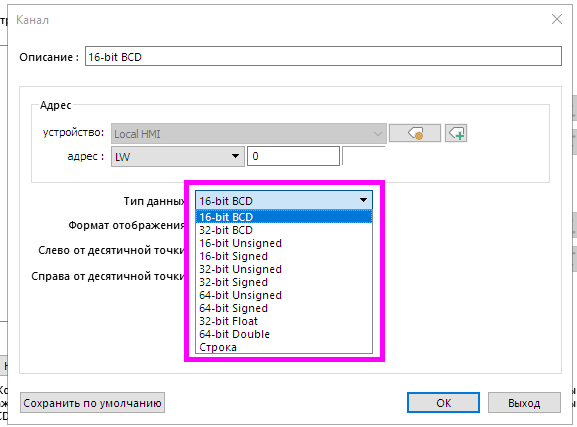Collapse the Тип данных dropdown arrow
This screenshot has width=577, height=427.
pos(363,200)
